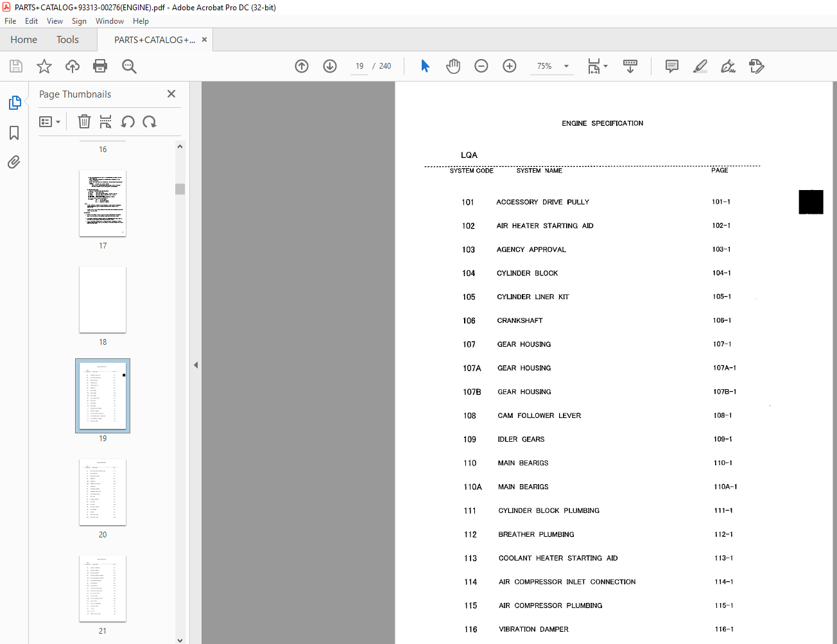Open fit page options icon

click(x=597, y=66)
